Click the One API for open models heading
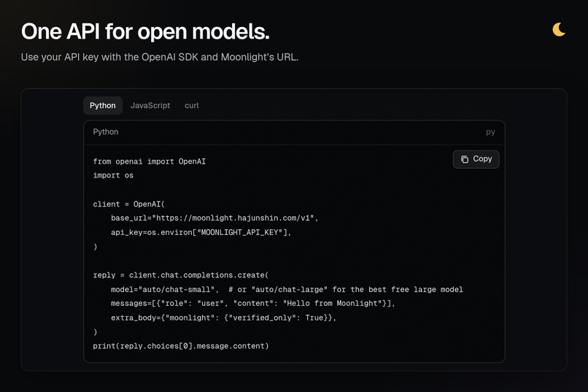This screenshot has height=392, width=588. (145, 31)
